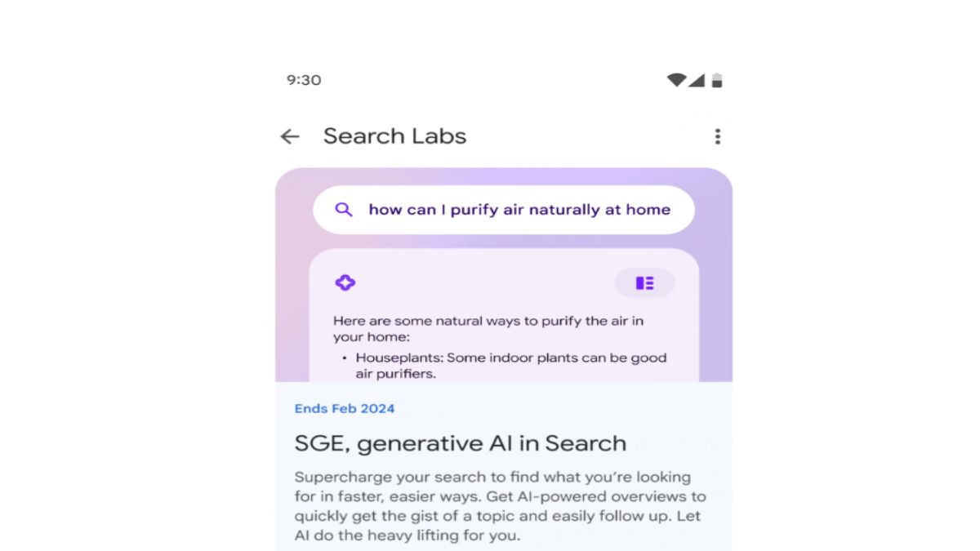Click the Houseplants bullet point
Screen dimensions: 980x551
[510, 358]
